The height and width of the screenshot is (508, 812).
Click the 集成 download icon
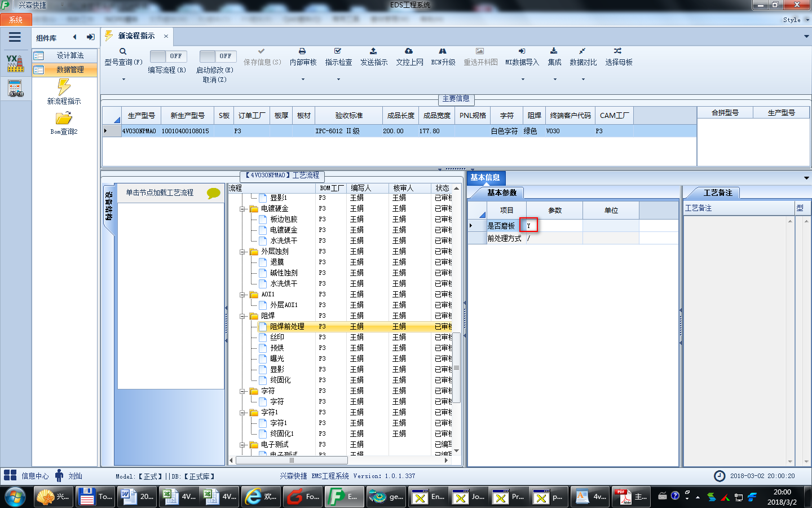(x=554, y=51)
